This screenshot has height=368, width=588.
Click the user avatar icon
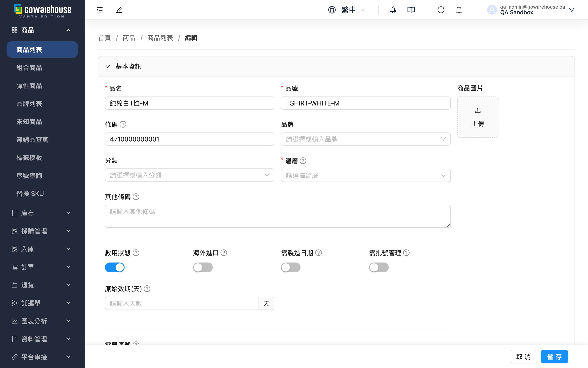[x=492, y=10]
